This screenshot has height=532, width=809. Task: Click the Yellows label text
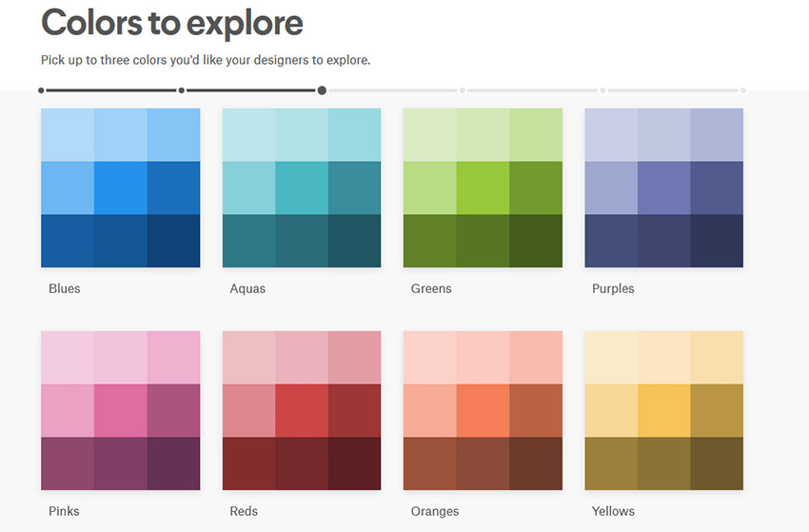click(613, 511)
